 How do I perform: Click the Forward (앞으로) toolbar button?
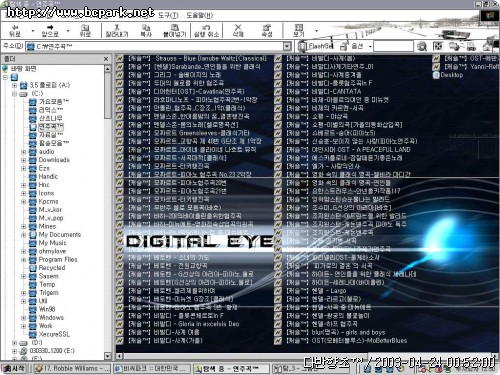[x=50, y=30]
